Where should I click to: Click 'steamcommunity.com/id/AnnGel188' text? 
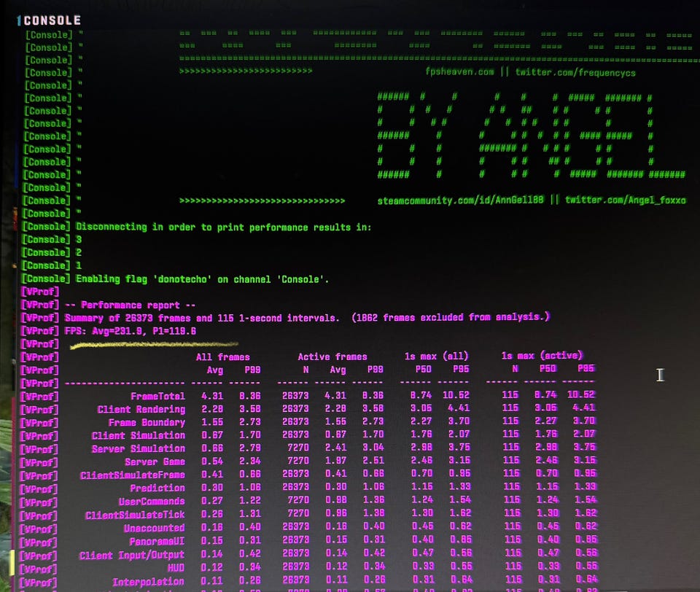[x=460, y=200]
